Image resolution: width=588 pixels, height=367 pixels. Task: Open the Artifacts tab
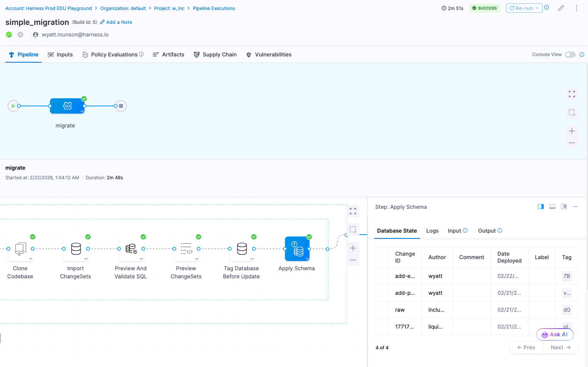(168, 55)
